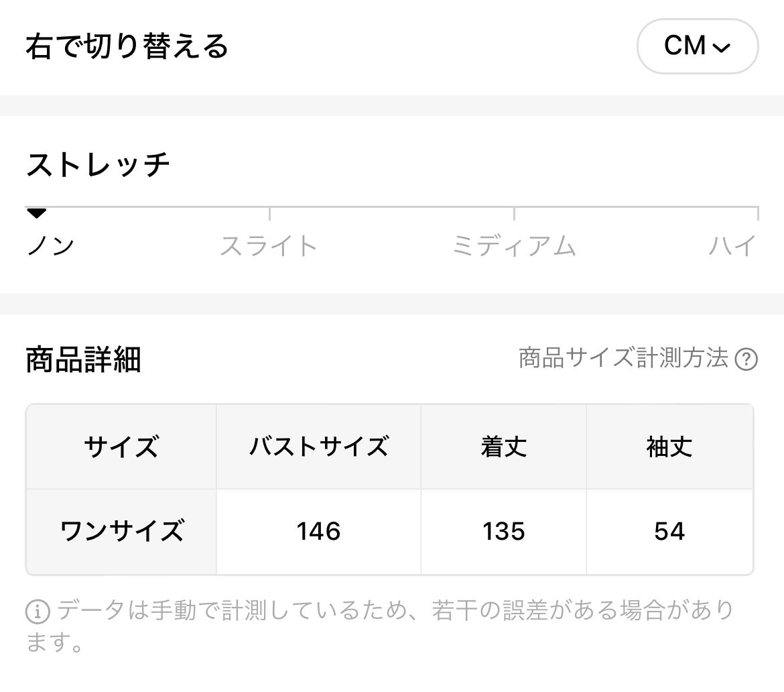
Task: Select the ハイ stretch label
Action: point(732,245)
